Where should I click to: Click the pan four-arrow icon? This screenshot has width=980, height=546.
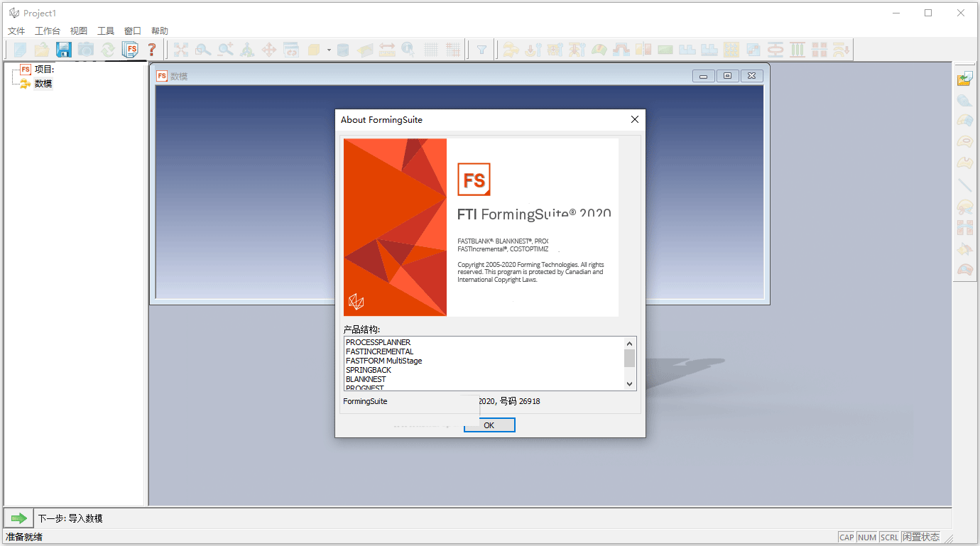[x=269, y=49]
